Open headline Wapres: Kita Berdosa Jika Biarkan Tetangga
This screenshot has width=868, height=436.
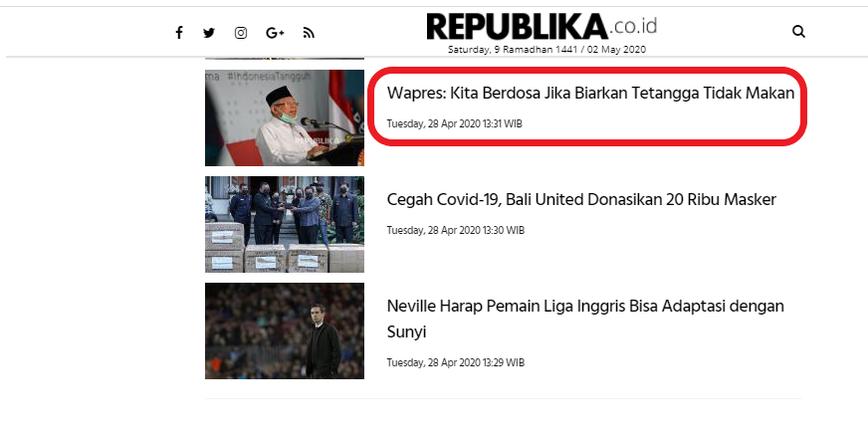590,93
